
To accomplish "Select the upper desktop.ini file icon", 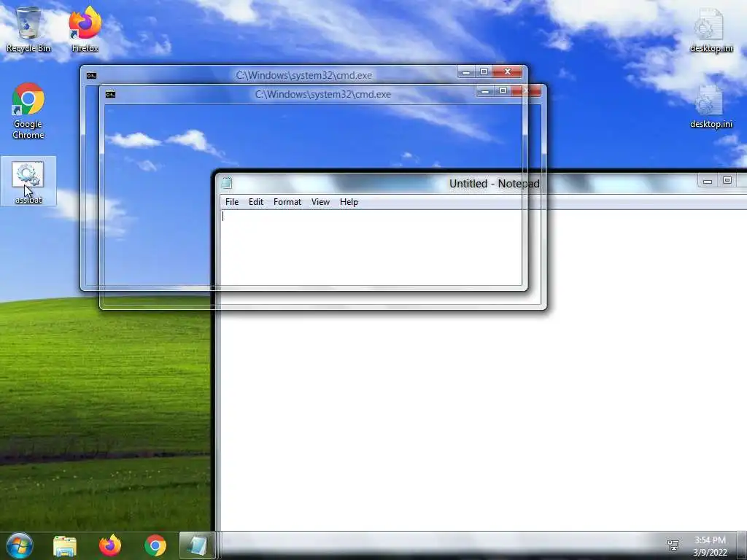I will click(x=711, y=29).
